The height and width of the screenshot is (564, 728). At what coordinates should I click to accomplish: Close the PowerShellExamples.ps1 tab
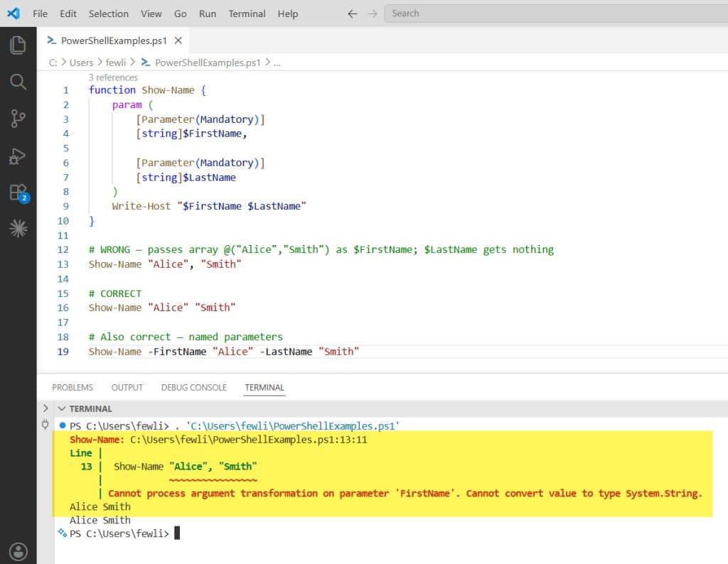(x=178, y=40)
